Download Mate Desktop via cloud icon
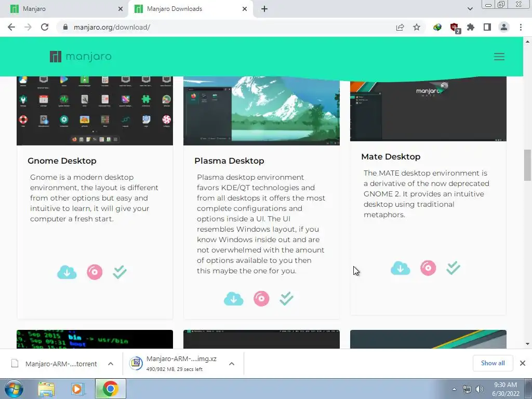This screenshot has width=532, height=399. click(401, 268)
